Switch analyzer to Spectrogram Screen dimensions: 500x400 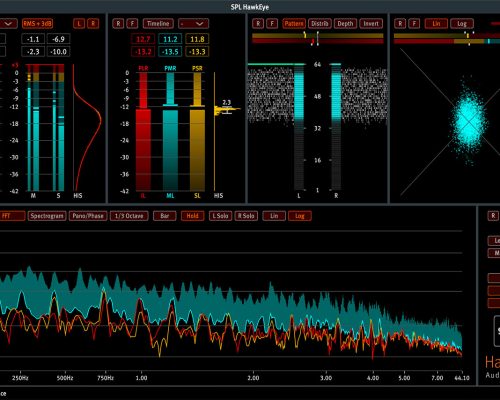coord(47,216)
